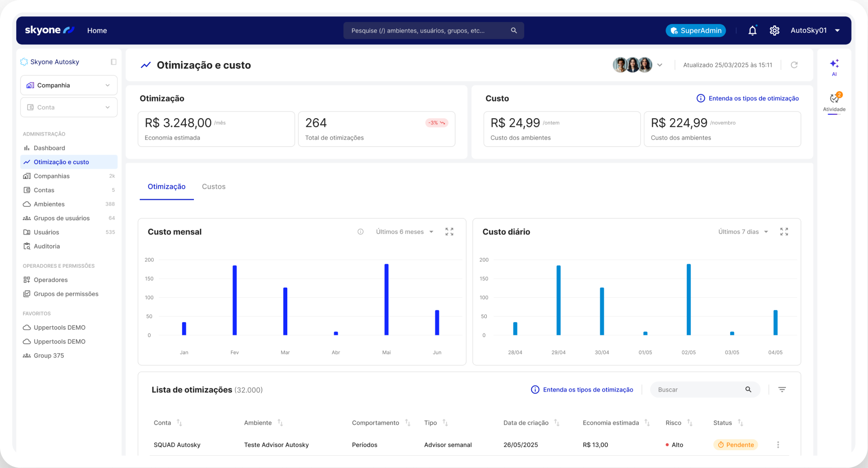Click the Buscar search field
Image resolution: width=868 pixels, height=468 pixels.
699,390
